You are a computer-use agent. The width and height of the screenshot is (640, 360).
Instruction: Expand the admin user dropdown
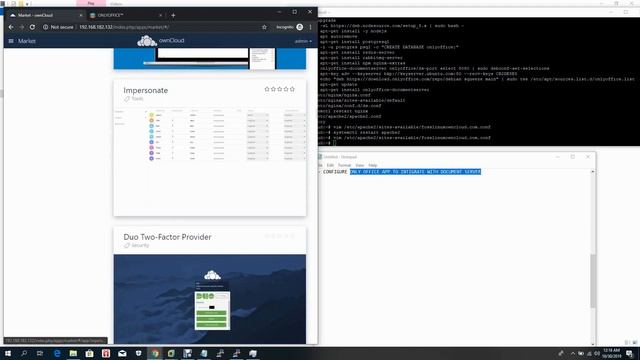click(x=303, y=41)
